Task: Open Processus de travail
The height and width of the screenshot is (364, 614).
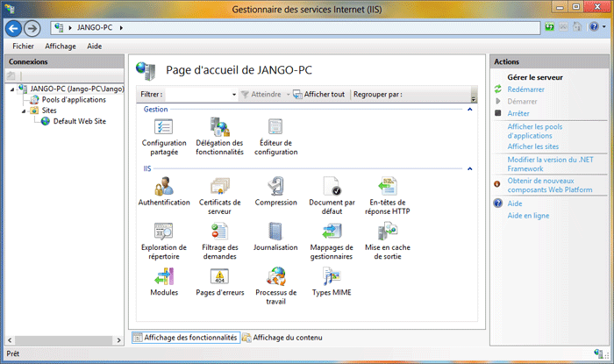Action: pyautogui.click(x=275, y=286)
